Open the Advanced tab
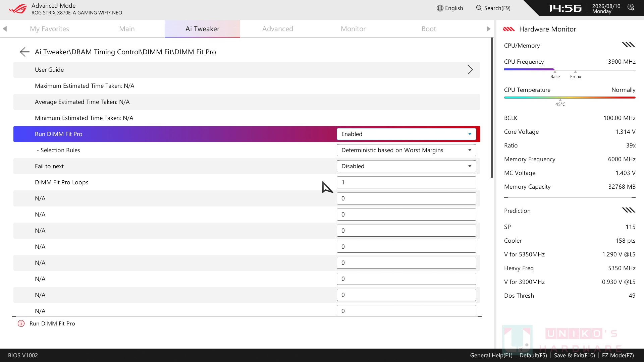Screen dimensions: 644x362 [x=278, y=29]
